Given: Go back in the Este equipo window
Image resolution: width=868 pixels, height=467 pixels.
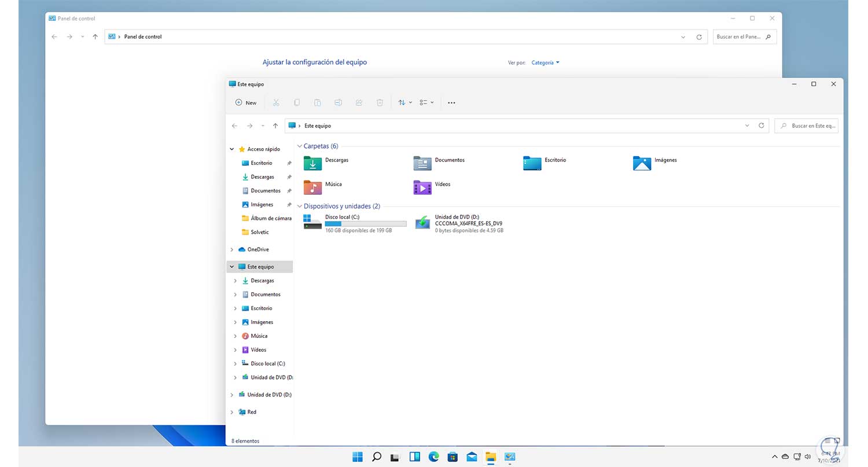Looking at the screenshot, I should (234, 126).
